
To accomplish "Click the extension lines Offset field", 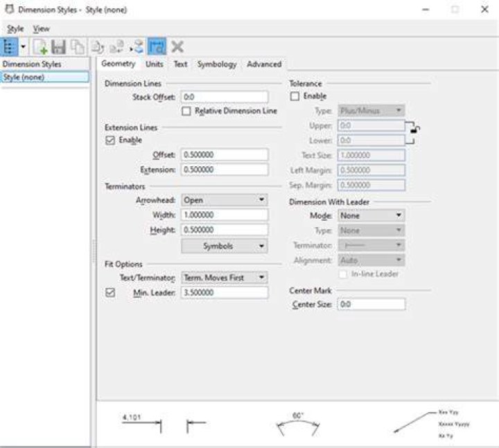I will click(225, 155).
